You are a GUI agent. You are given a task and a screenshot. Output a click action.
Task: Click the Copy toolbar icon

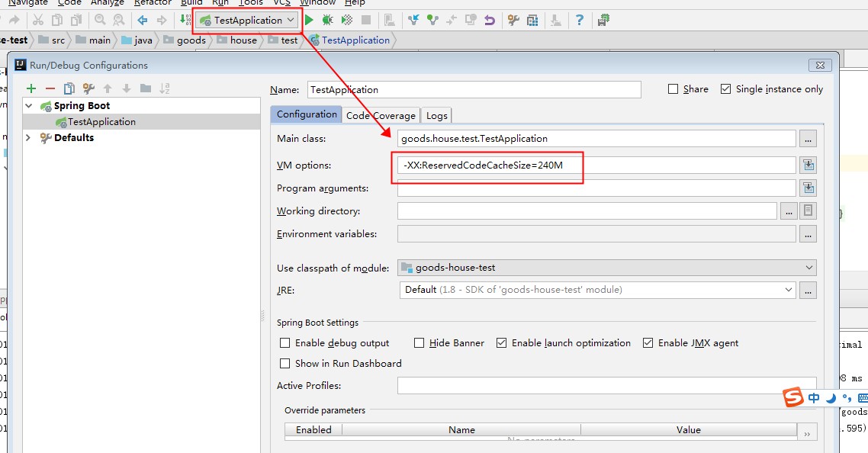point(57,21)
